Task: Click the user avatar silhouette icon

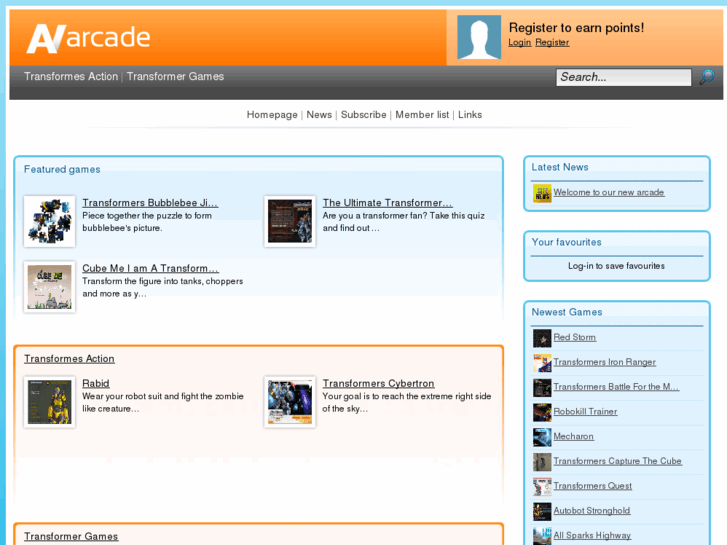Action: pos(479,37)
